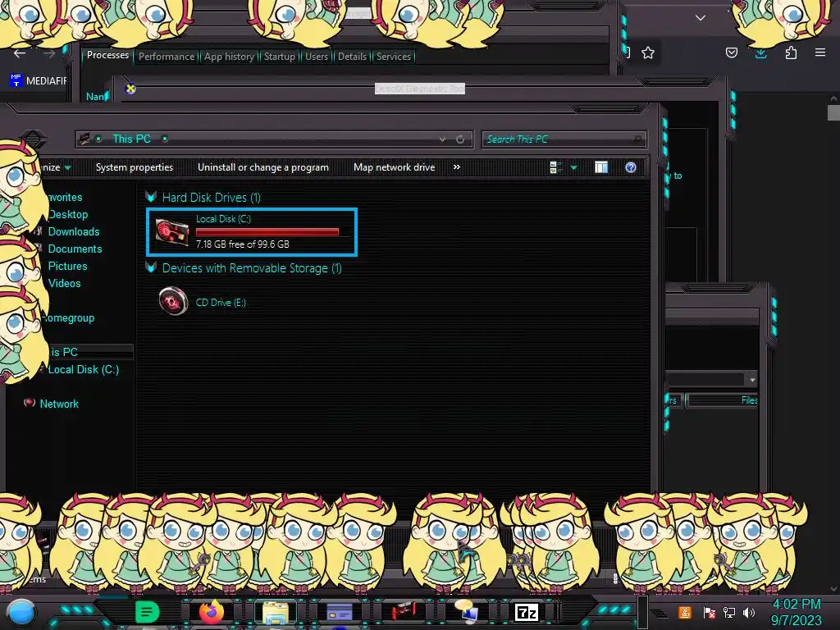Screen dimensions: 840x630
Task: Select Local Disk (C:) in the sidebar
Action: [83, 369]
